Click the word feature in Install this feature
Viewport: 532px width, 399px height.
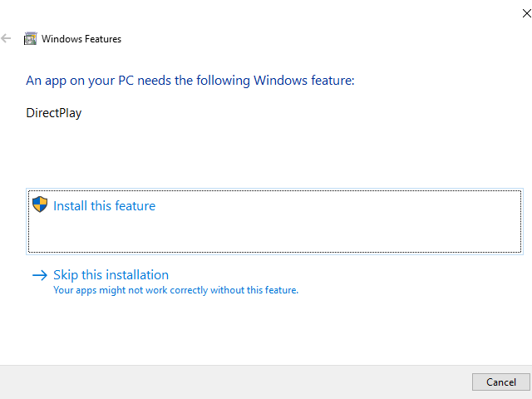point(135,206)
